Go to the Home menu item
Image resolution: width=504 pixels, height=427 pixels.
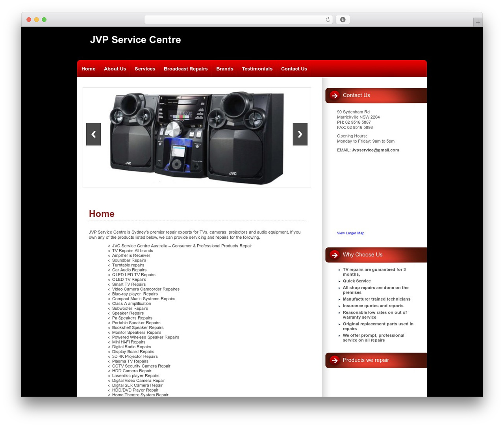[89, 69]
